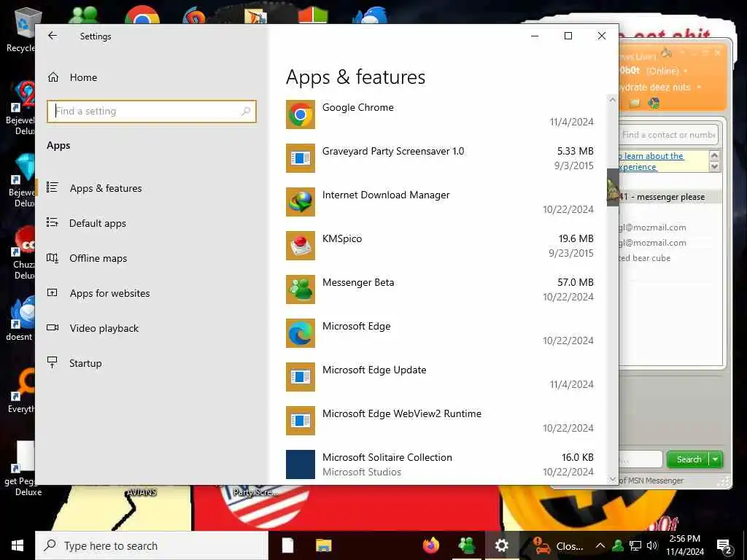This screenshot has height=560, width=747.
Task: Click the Microsoft Edge Update icon
Action: [x=300, y=377]
